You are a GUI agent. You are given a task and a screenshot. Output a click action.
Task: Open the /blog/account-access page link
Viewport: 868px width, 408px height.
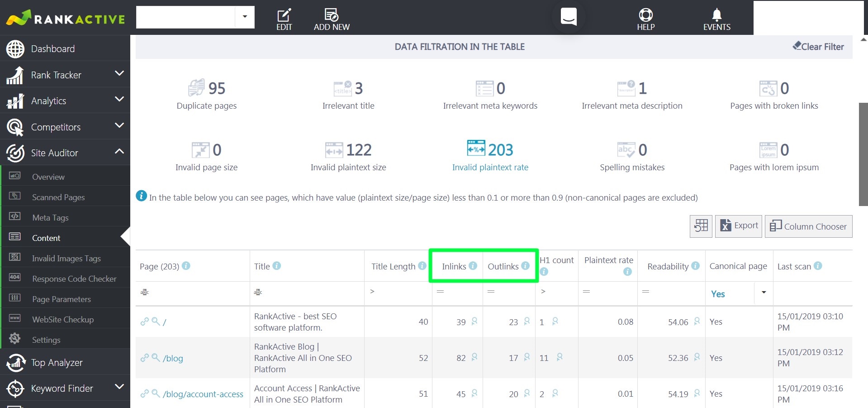pos(203,394)
